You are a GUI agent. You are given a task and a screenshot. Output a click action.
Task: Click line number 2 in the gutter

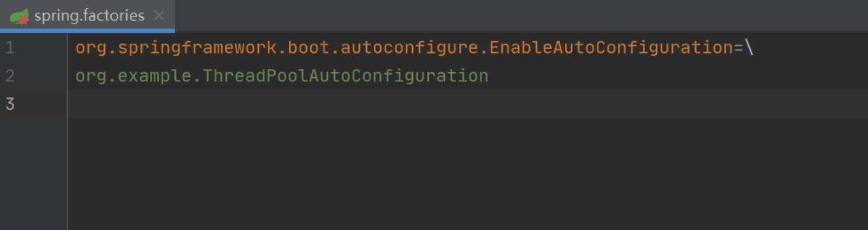pyautogui.click(x=10, y=76)
